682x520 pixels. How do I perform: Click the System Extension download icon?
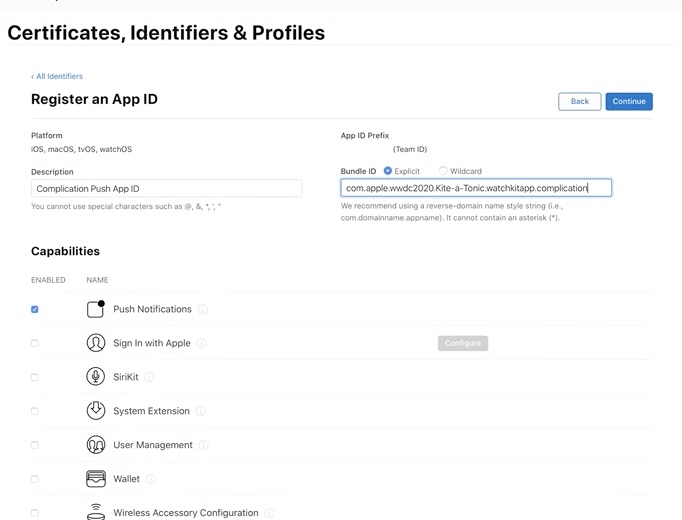click(96, 410)
